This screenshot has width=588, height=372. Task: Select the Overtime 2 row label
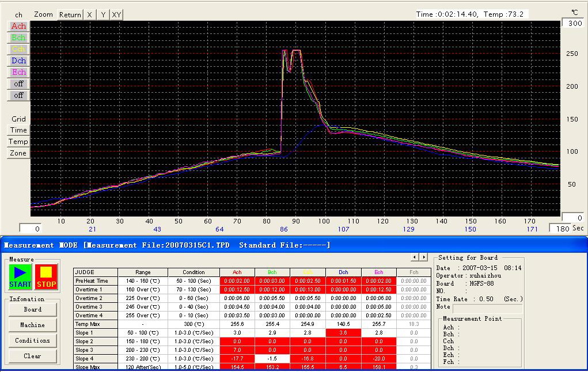pos(96,298)
